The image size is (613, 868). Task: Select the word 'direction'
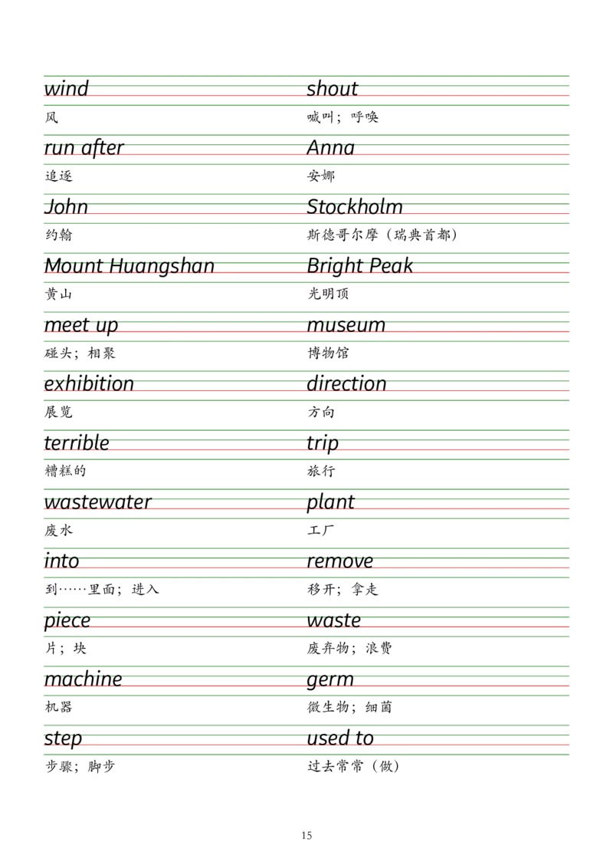349,383
